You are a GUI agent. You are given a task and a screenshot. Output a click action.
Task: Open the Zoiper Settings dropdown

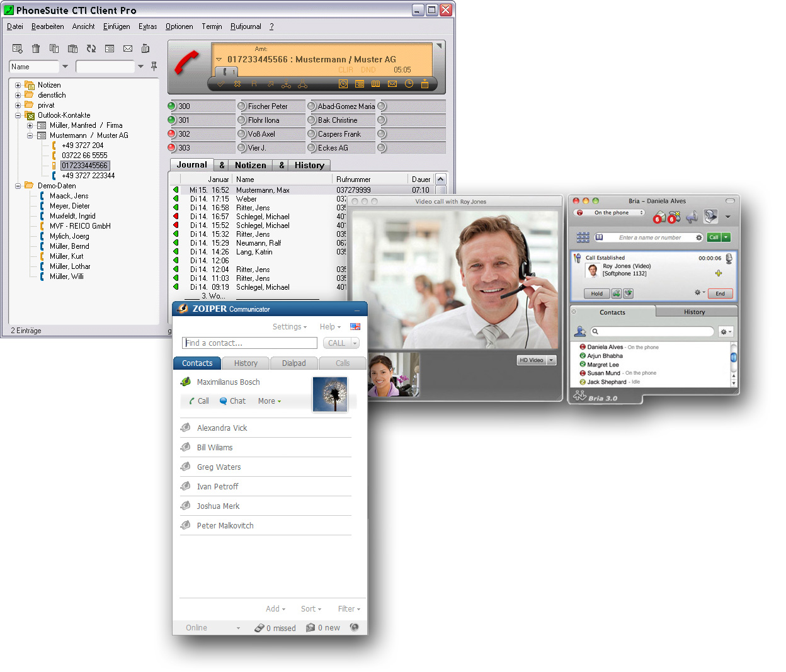coord(290,327)
